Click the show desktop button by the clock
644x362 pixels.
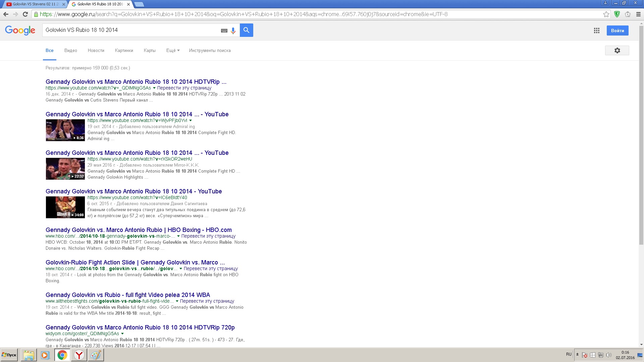(640, 355)
